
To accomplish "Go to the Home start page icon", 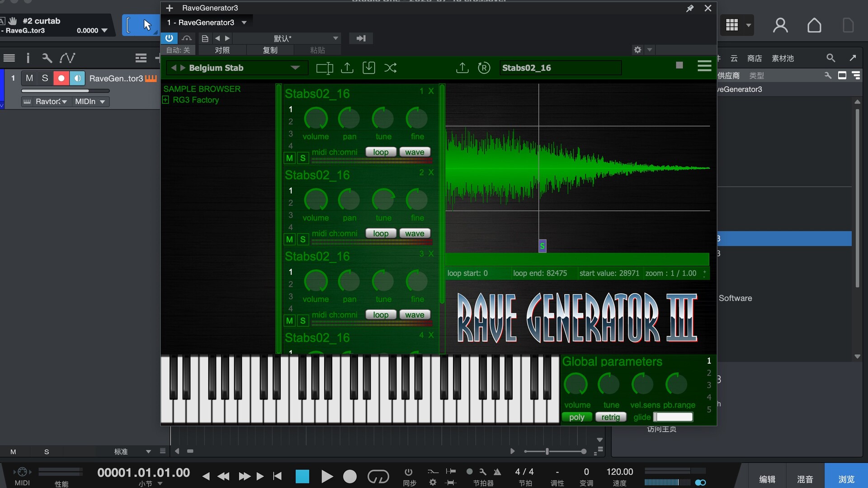I will pyautogui.click(x=814, y=25).
